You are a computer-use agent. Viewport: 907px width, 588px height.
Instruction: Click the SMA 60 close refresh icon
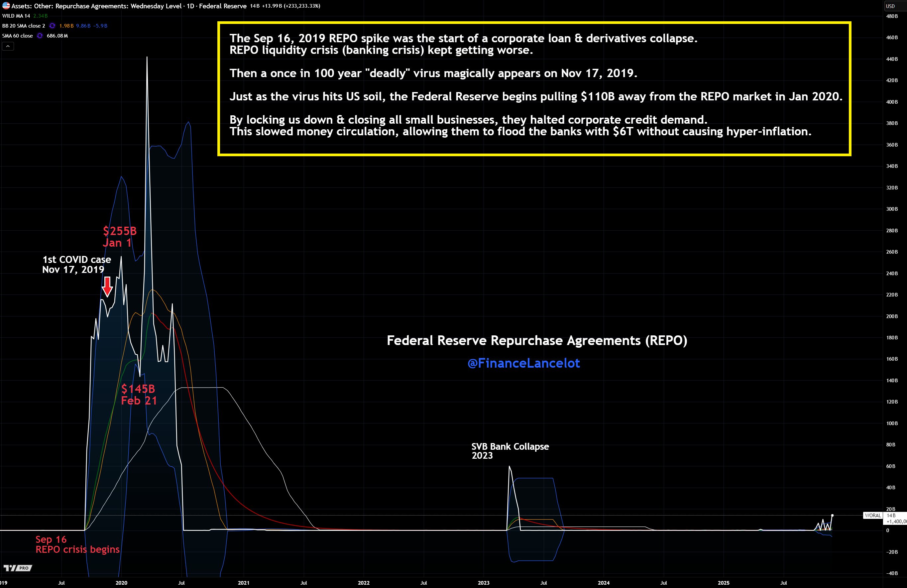pyautogui.click(x=40, y=36)
